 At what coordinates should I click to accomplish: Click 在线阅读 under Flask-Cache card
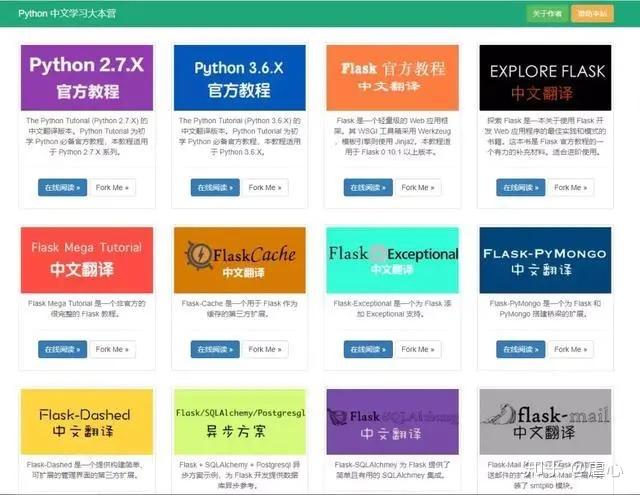click(215, 349)
